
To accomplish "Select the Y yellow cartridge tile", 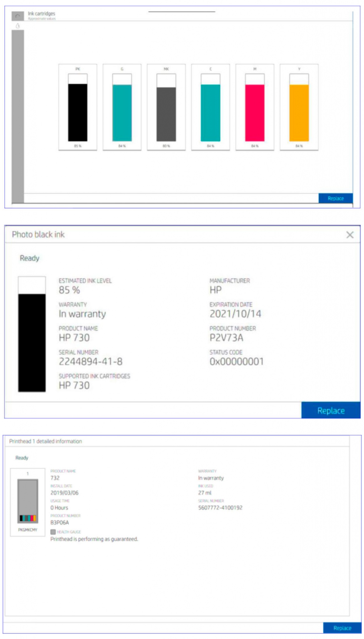I will tap(299, 107).
